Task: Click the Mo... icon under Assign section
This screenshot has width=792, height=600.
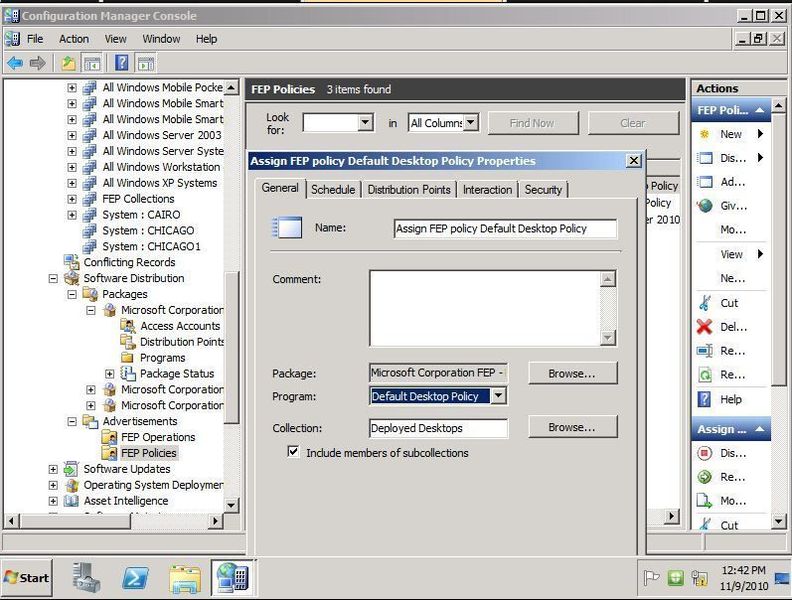Action: click(705, 501)
